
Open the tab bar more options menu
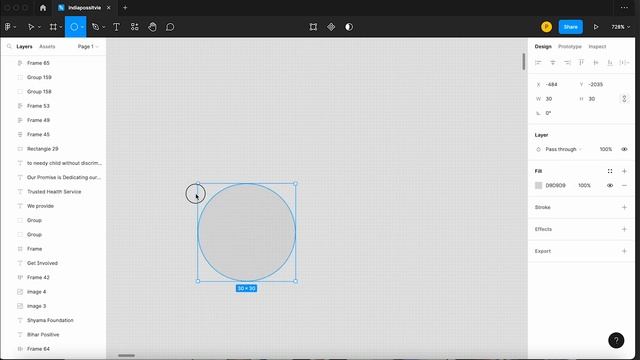tap(624, 8)
